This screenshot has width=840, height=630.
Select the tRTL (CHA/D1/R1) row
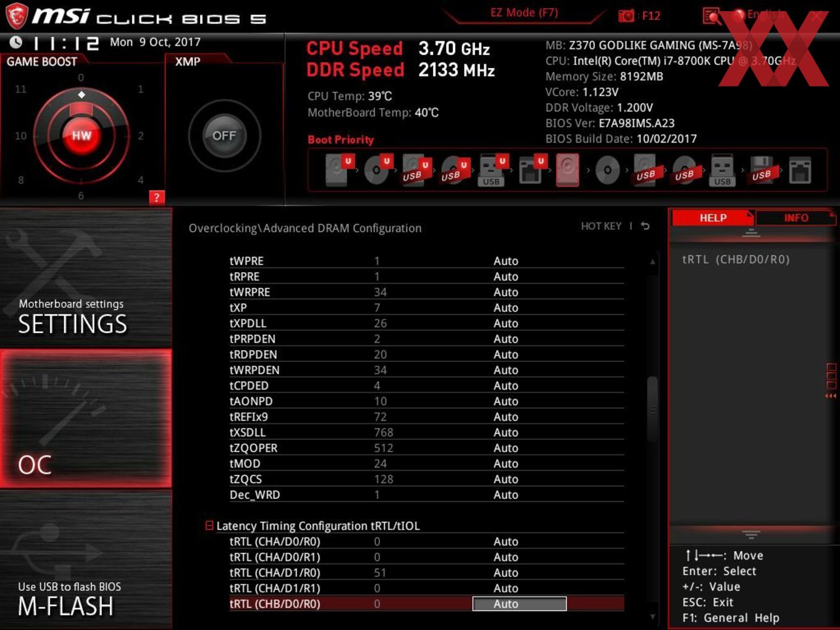coord(426,589)
